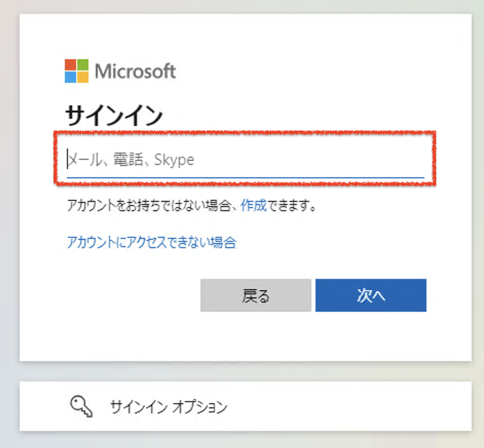Screen dimensions: 484x448
Task: Select the サインイン オプション label
Action: click(169, 407)
